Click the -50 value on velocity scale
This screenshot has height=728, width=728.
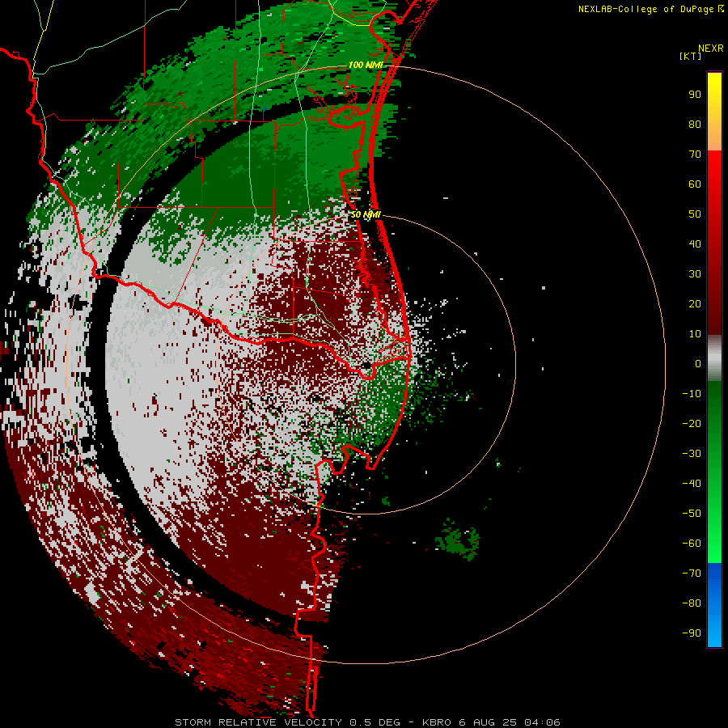tap(692, 514)
